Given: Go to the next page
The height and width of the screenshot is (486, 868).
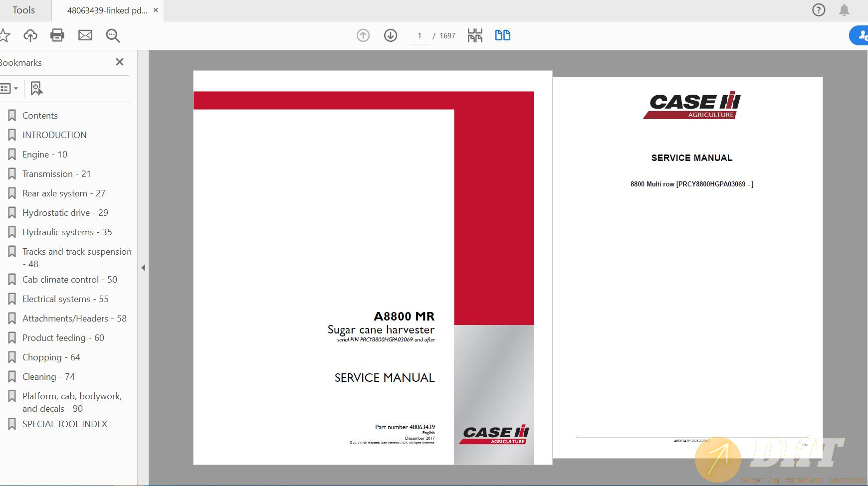Looking at the screenshot, I should coord(392,35).
